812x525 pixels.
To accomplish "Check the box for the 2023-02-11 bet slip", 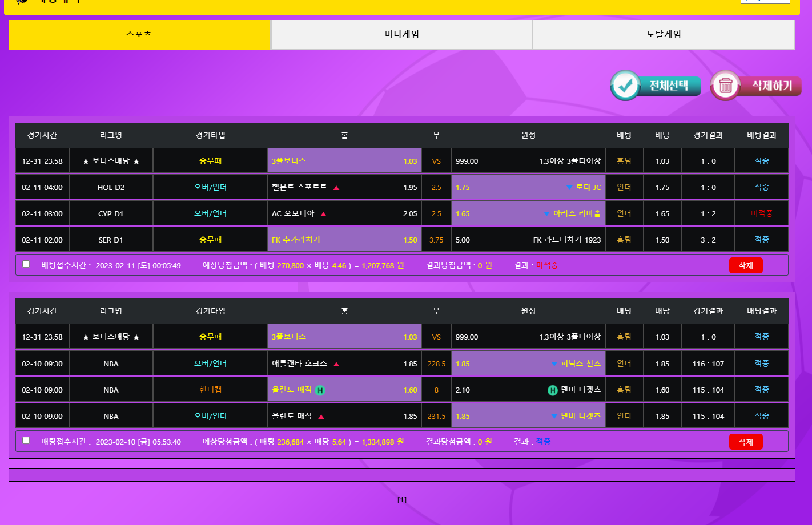I will [26, 264].
